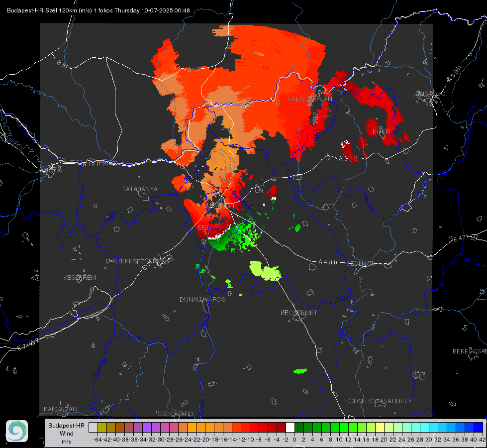
Task: Click the white swatch between -2 and 0
Action: 290,427
